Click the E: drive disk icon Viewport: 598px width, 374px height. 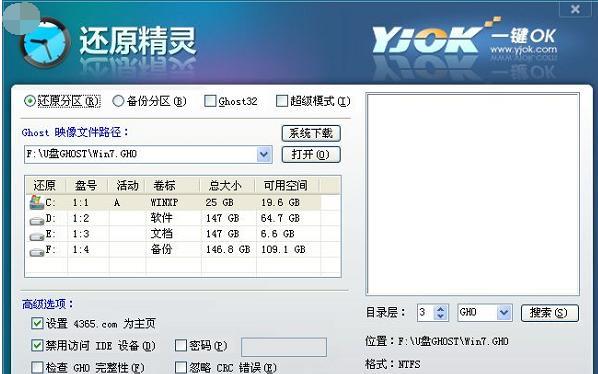[x=37, y=236]
